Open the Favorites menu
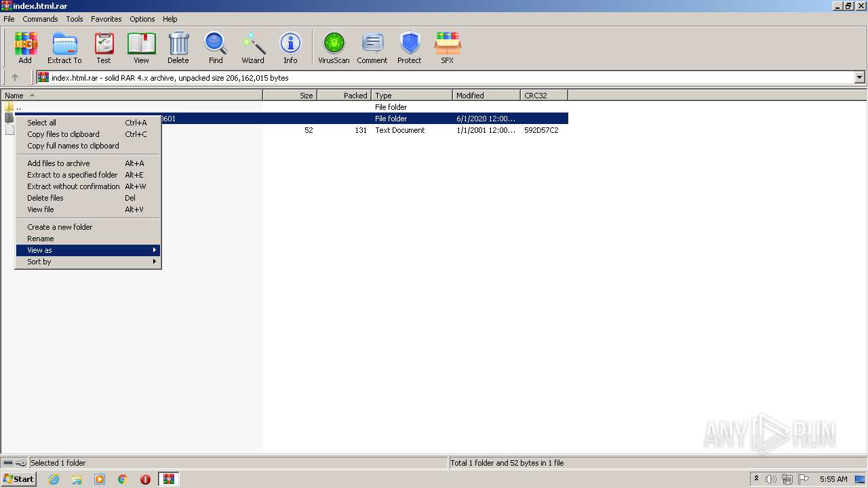The height and width of the screenshot is (488, 868). point(106,19)
